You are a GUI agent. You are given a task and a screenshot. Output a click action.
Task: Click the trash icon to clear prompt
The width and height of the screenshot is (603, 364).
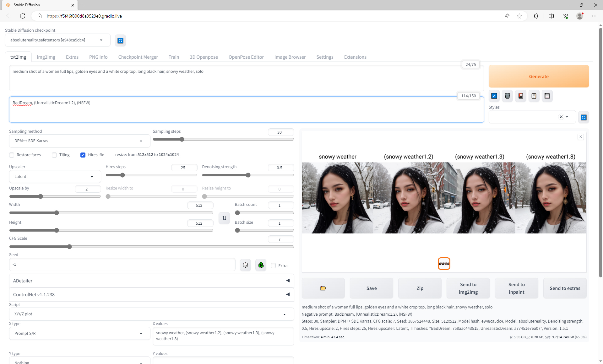[507, 96]
